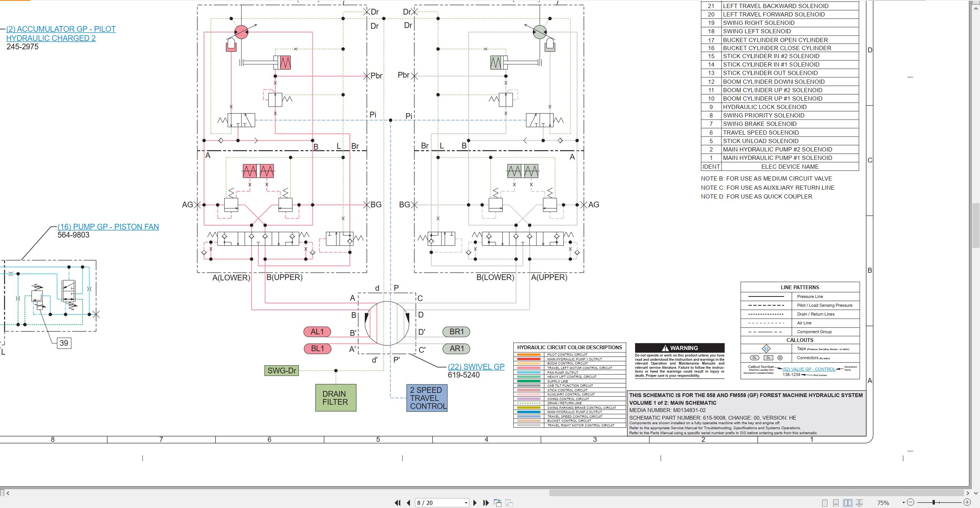Click the Drain / Return Line swatch
Screen dimensions: 980x508
coord(529,403)
